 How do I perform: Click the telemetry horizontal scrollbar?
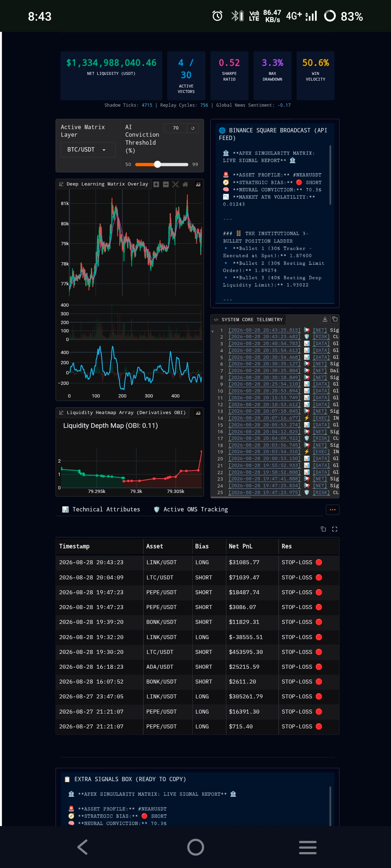click(231, 497)
